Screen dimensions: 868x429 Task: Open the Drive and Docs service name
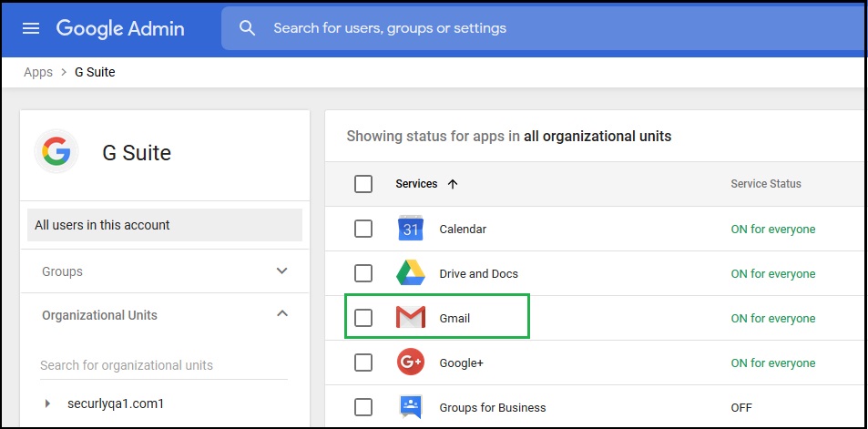click(x=478, y=273)
